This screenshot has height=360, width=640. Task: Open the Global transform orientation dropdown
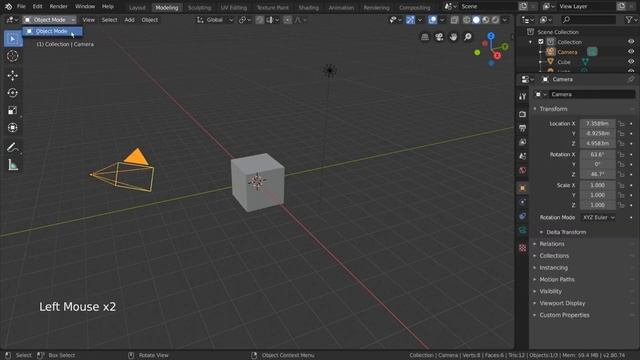215,20
